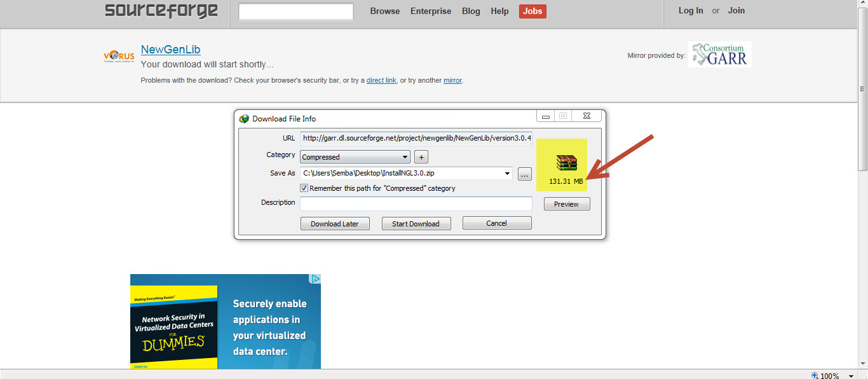Click the AdChoices icon on the ad
Image resolution: width=868 pixels, height=379 pixels.
click(315, 279)
